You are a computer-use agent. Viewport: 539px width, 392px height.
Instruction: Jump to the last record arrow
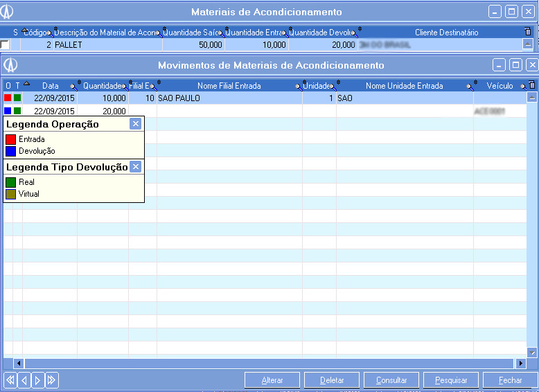(x=51, y=380)
